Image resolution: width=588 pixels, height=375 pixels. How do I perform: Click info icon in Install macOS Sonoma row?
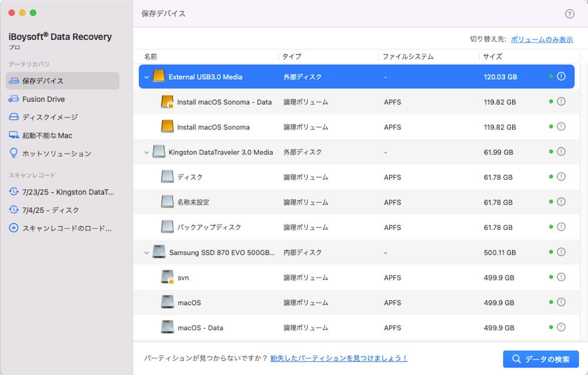tap(561, 127)
